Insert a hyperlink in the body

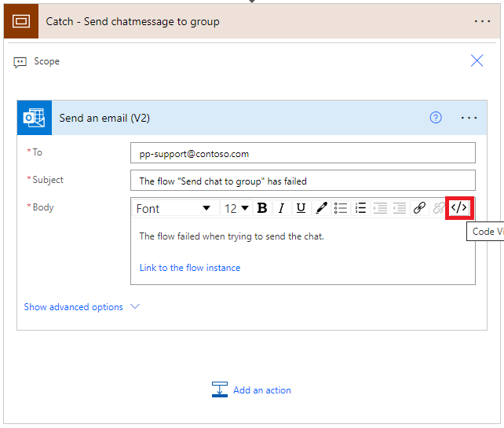click(419, 208)
